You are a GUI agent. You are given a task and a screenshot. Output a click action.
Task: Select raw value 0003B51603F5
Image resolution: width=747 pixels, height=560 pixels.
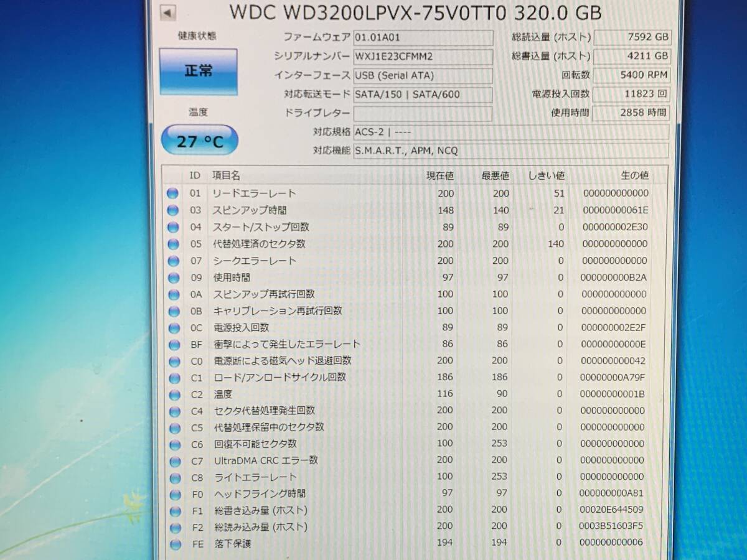pos(611,527)
